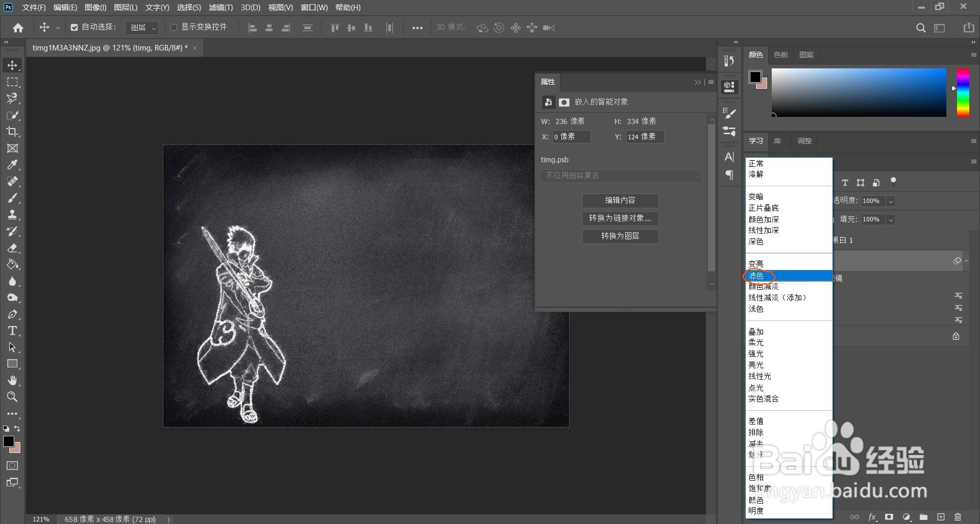Filter layers by smart object toggle
Screen dimensions: 980x524
(876, 183)
